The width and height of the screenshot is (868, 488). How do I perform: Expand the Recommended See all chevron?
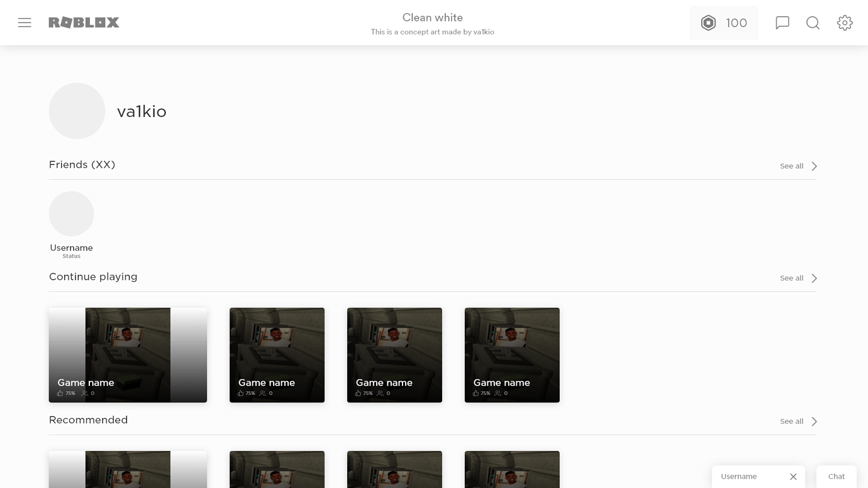coord(814,421)
